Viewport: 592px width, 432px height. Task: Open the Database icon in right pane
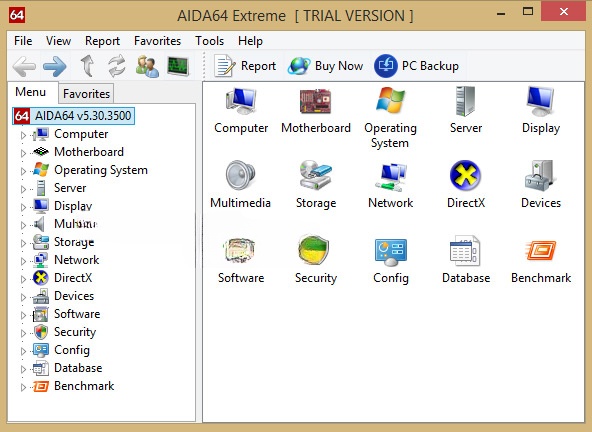[x=465, y=250]
